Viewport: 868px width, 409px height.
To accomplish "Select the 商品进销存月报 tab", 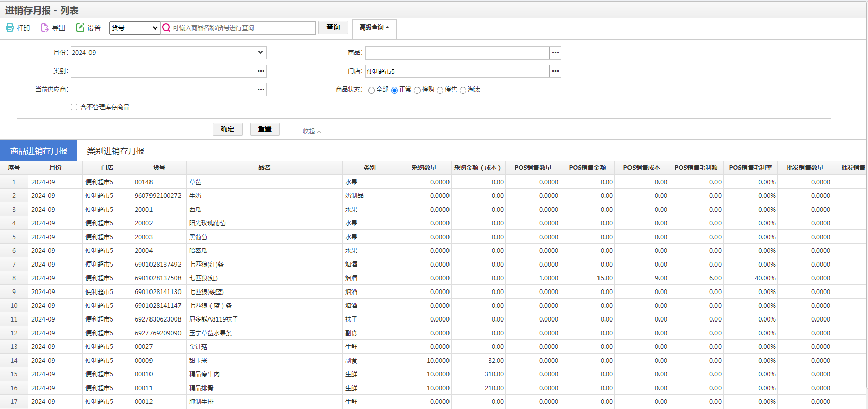I will click(39, 151).
